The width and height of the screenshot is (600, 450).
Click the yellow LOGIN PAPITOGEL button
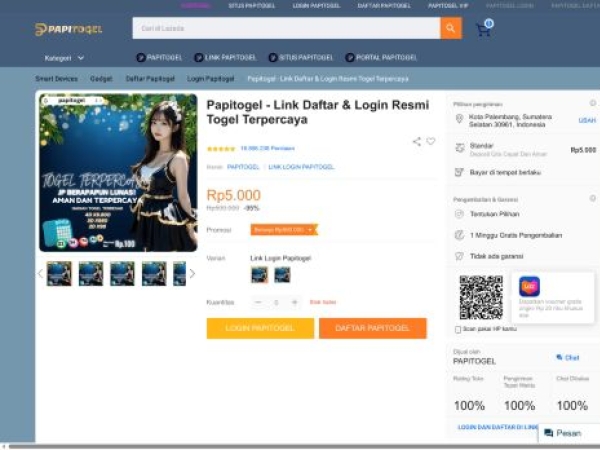pos(260,328)
